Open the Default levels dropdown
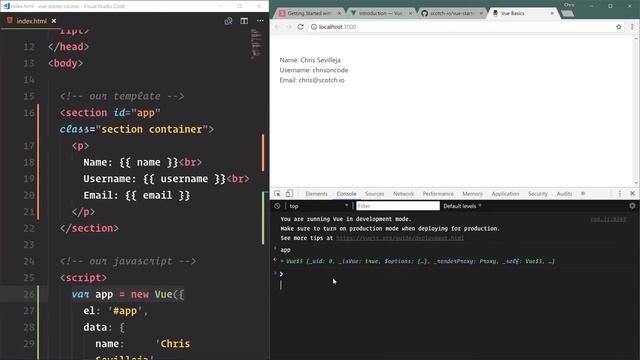This screenshot has width=640, height=360. [x=462, y=206]
